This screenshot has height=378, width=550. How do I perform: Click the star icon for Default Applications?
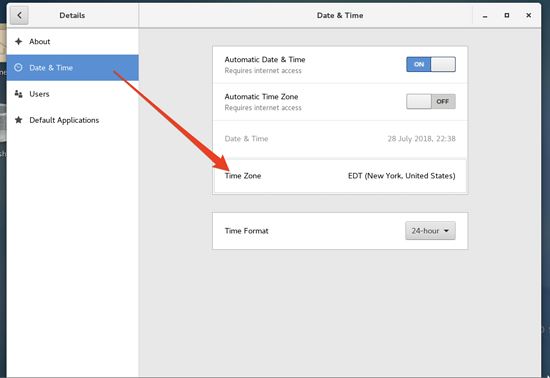(19, 120)
